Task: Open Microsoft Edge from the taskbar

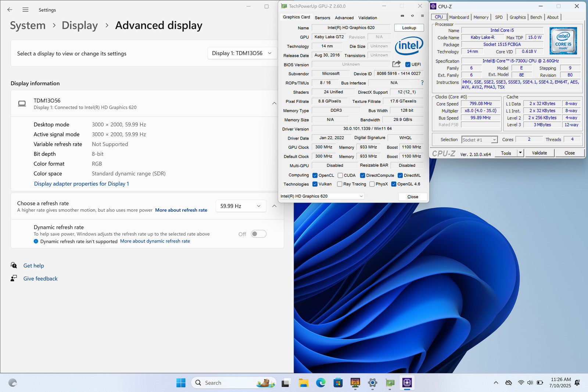Action: (320, 383)
